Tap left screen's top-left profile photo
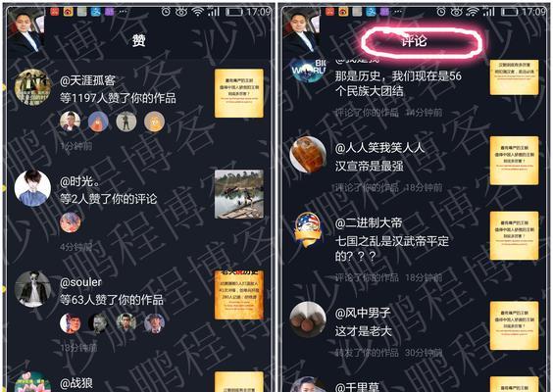Image resolution: width=553 pixels, height=392 pixels. [x=26, y=31]
